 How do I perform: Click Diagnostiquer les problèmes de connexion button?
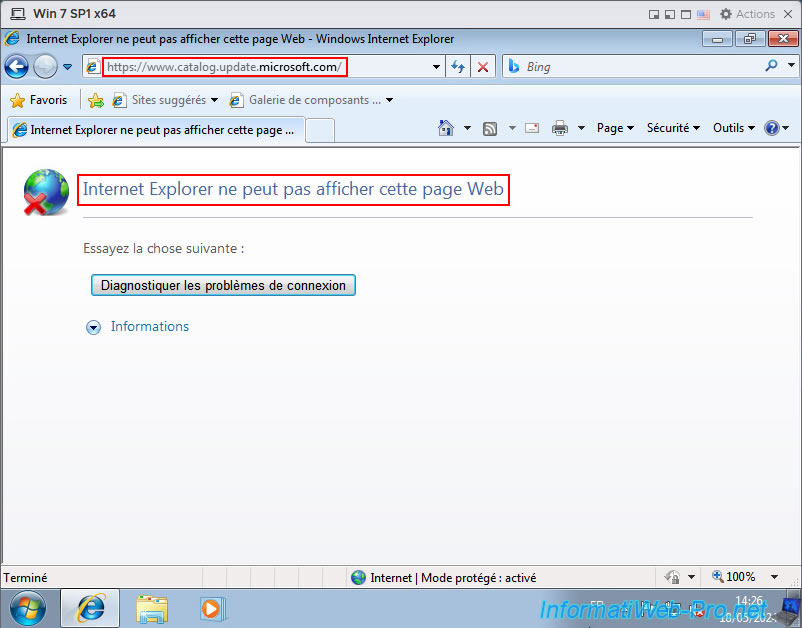click(223, 285)
